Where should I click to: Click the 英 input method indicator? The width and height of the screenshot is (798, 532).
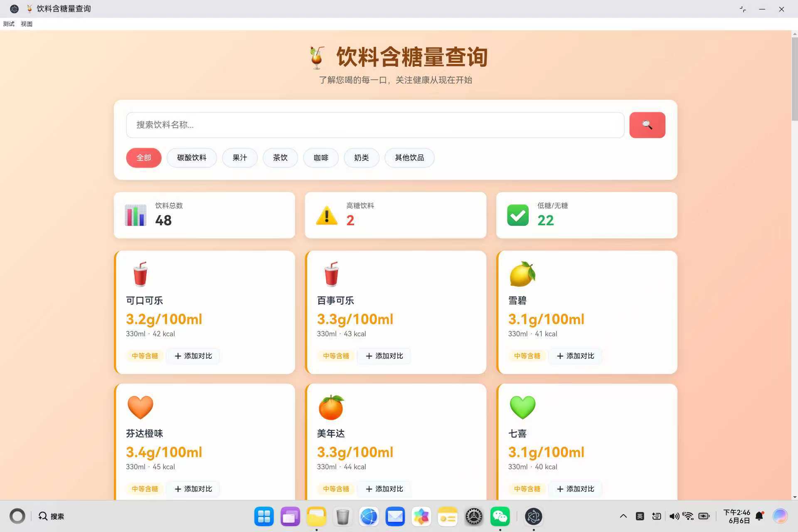pos(640,516)
